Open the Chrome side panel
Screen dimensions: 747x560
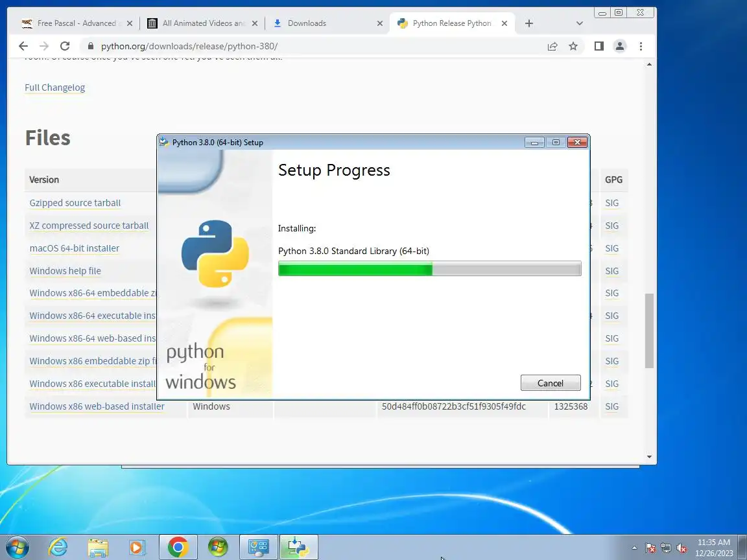(x=599, y=46)
